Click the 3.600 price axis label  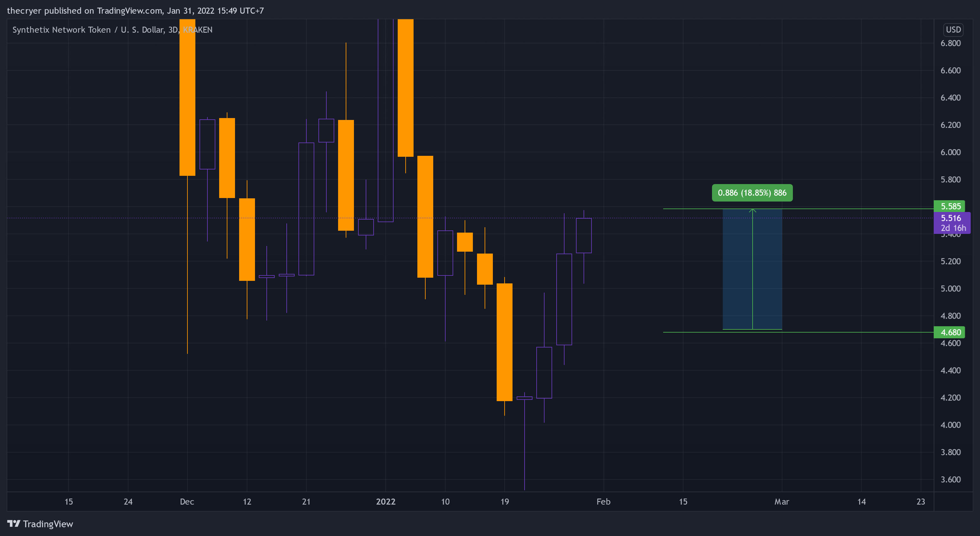(950, 479)
